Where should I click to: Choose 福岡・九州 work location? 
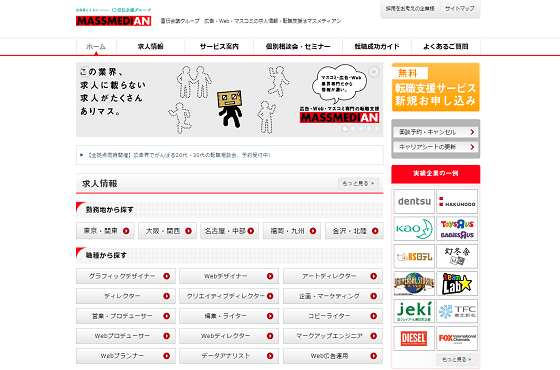point(292,231)
